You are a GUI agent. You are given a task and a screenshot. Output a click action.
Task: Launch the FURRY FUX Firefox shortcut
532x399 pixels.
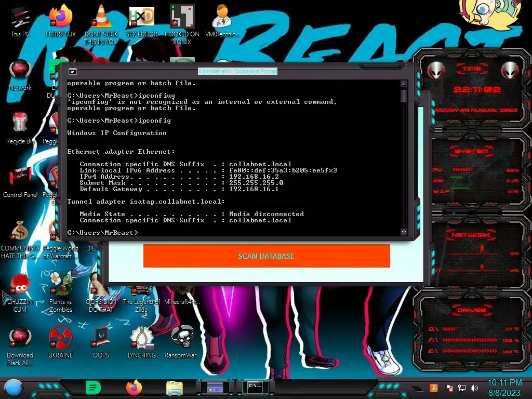60,21
